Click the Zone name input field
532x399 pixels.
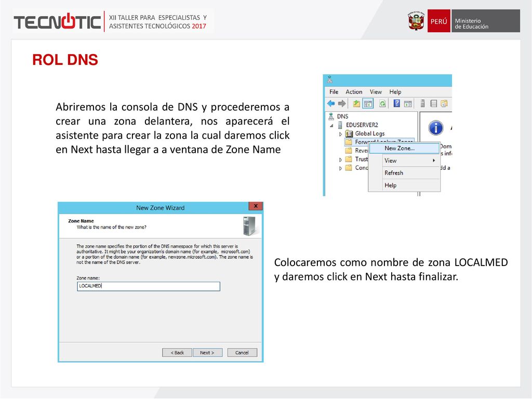(x=148, y=286)
